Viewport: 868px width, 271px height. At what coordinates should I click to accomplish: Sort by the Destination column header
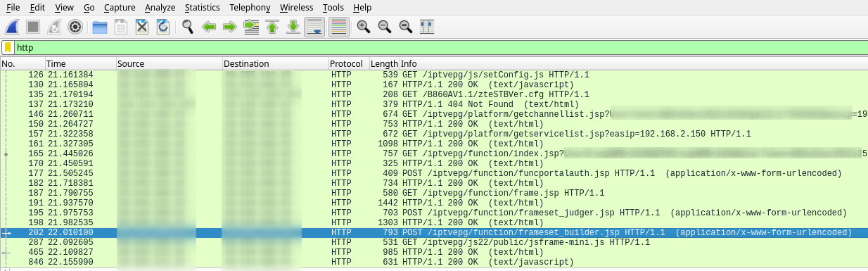click(x=276, y=64)
